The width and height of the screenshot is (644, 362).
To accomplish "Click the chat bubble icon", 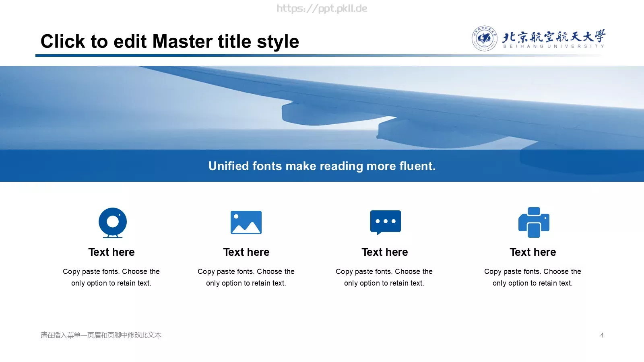I will click(x=386, y=222).
